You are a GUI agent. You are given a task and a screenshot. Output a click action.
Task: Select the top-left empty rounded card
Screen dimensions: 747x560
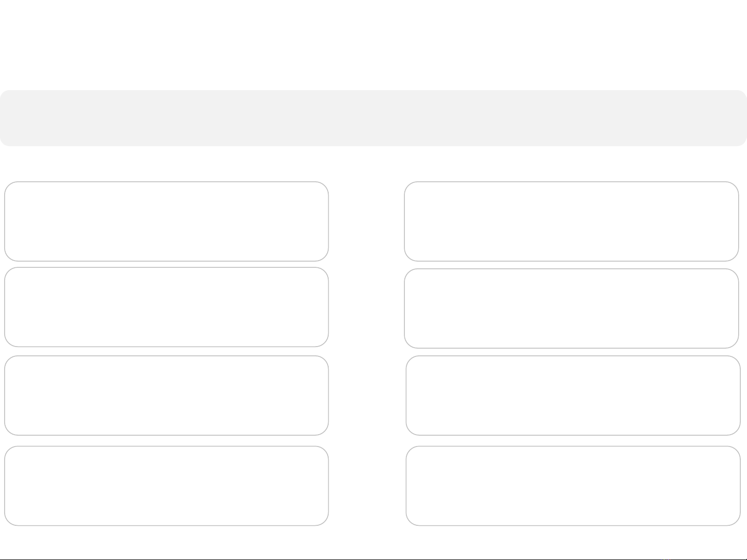pyautogui.click(x=166, y=221)
